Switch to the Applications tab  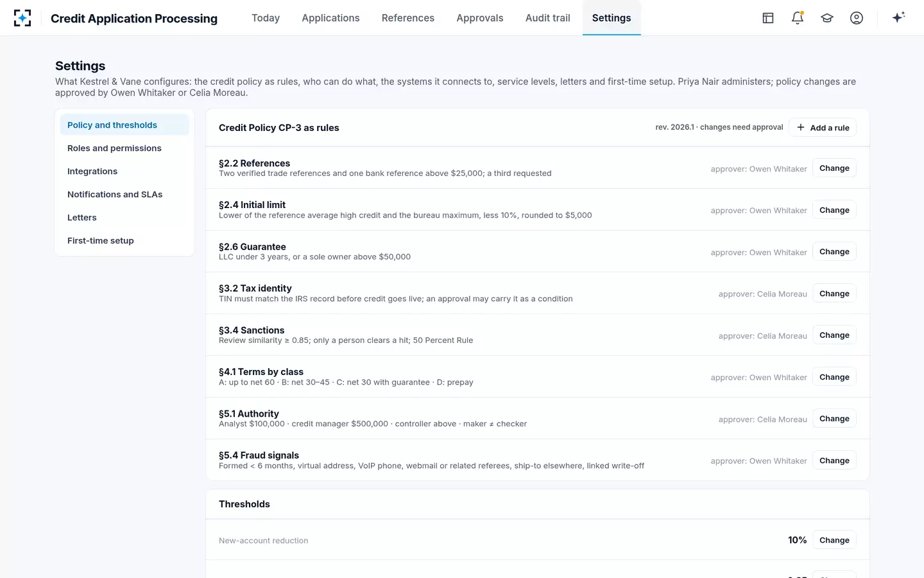pos(330,18)
